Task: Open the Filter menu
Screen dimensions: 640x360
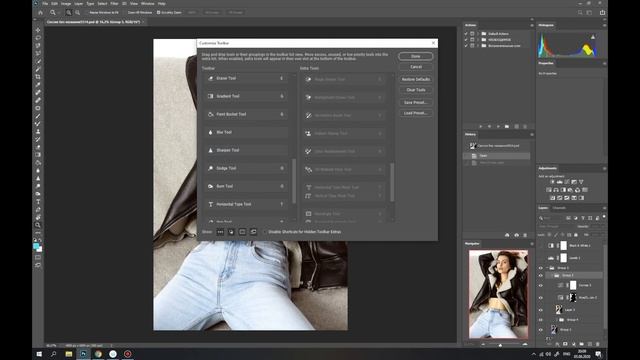Action: click(114, 4)
